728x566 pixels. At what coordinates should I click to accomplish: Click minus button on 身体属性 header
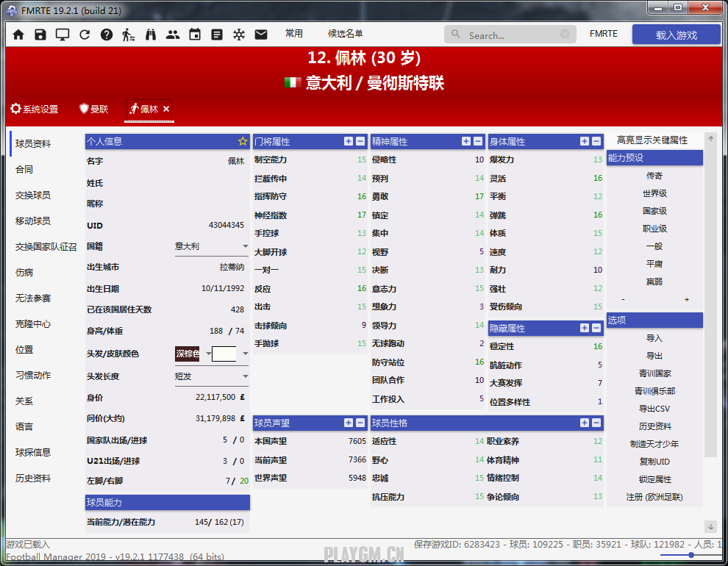596,141
